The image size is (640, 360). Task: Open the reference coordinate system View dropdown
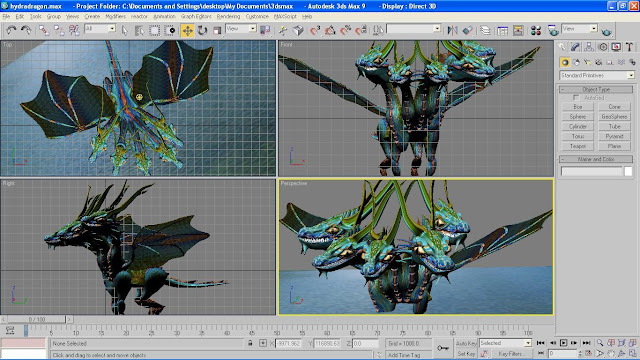pyautogui.click(x=241, y=29)
